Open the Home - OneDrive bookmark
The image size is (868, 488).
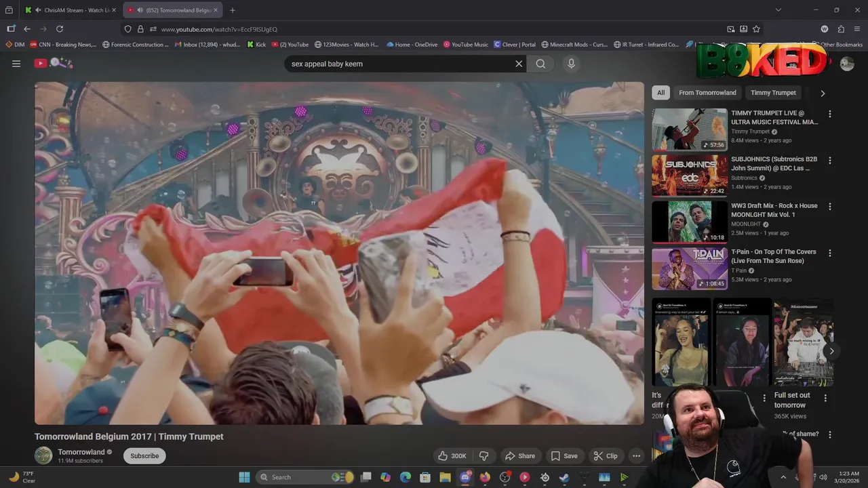(412, 45)
